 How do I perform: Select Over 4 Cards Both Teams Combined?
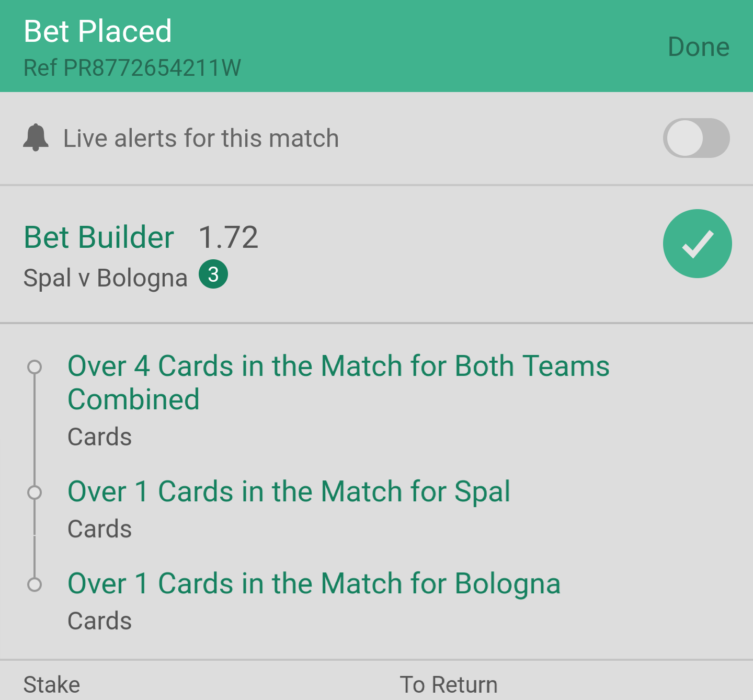tap(338, 383)
